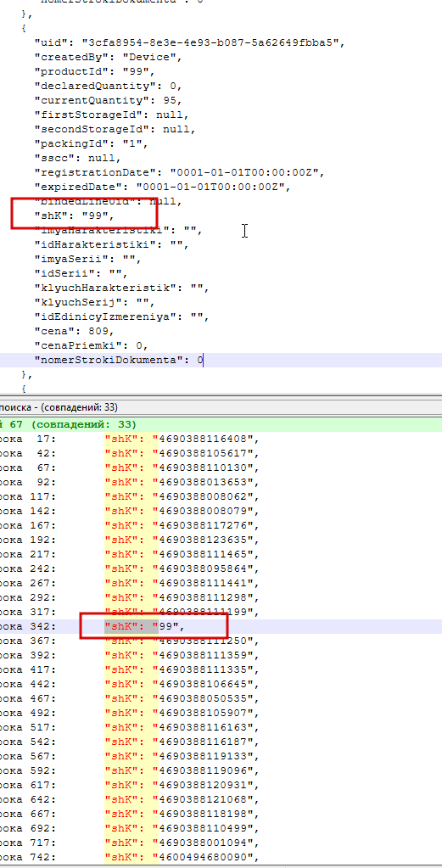Viewport: 442px width, 868px height.
Task: Open search result line 192 with 4690388123635
Action: [x=221, y=540]
